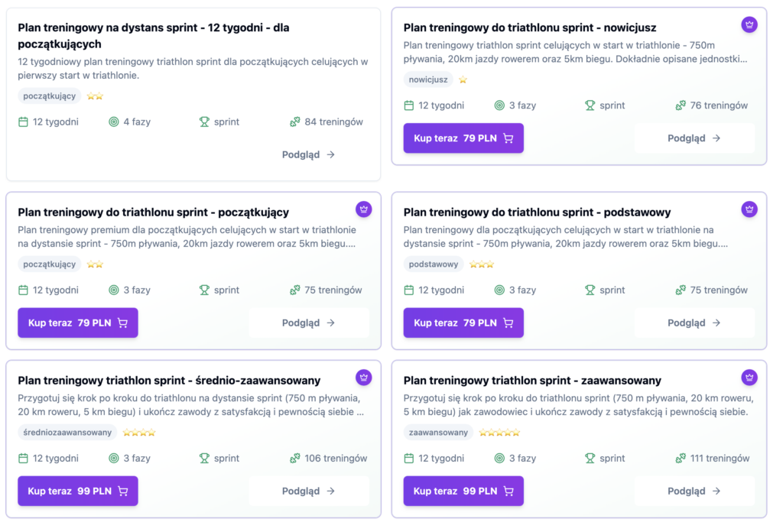
Task: Open Podgląd for the free 12-week plan
Action: tap(309, 154)
